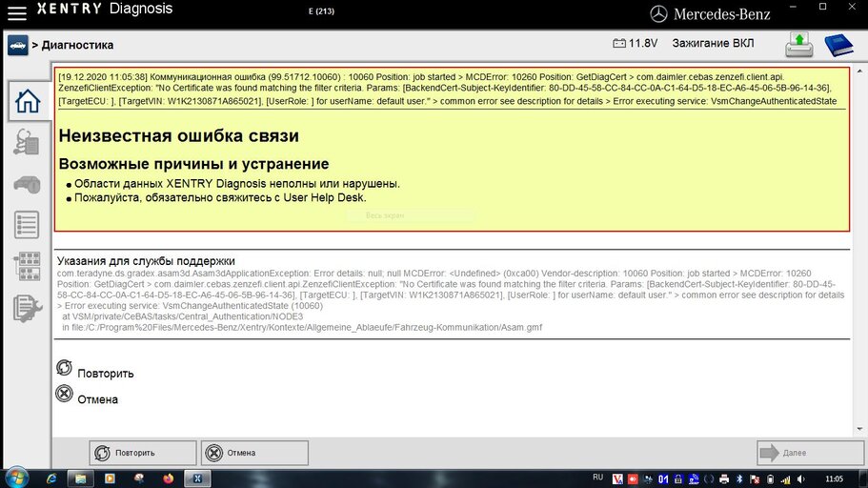Click the print/export icon with green arrow
The width and height of the screenshot is (868, 488).
[x=798, y=44]
